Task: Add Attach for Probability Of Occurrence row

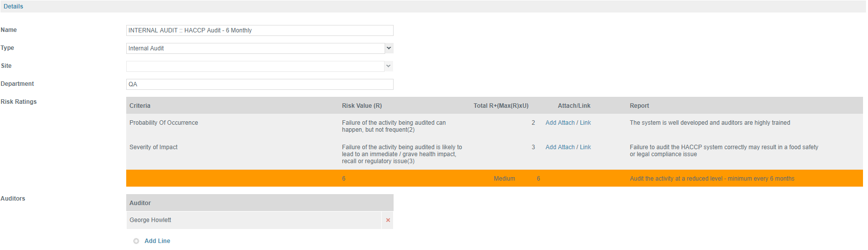Action: pyautogui.click(x=560, y=123)
